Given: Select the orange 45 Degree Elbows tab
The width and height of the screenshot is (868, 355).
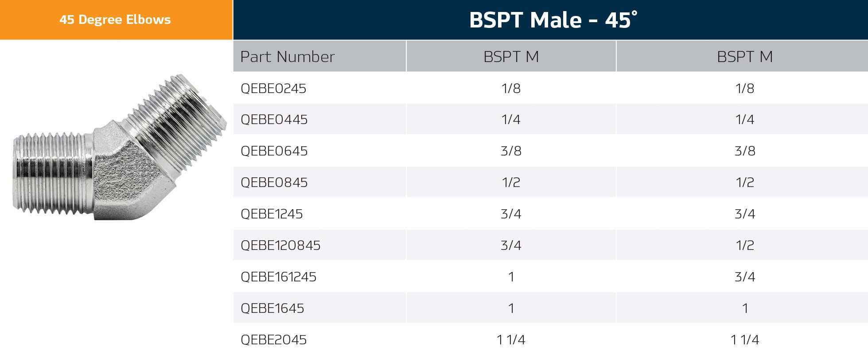Looking at the screenshot, I should pos(115,20).
